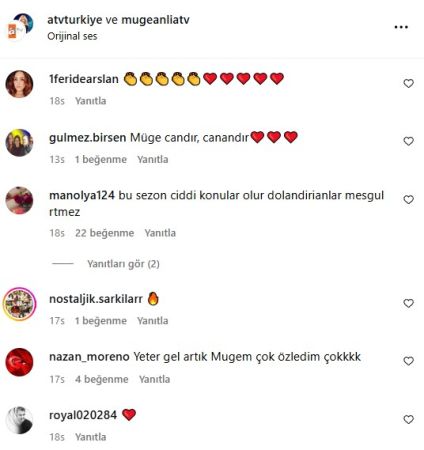
Task: Open gulmez.birsen's profile picture
Action: 19,143
